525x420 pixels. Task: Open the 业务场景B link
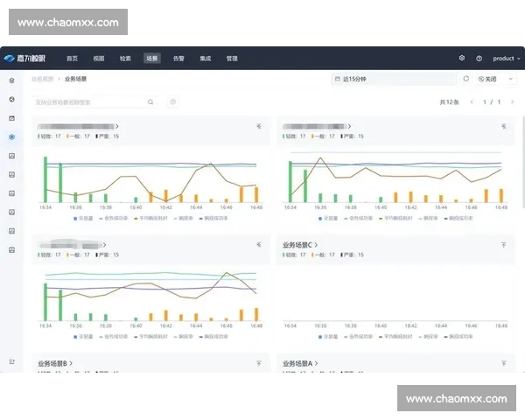[x=54, y=362]
